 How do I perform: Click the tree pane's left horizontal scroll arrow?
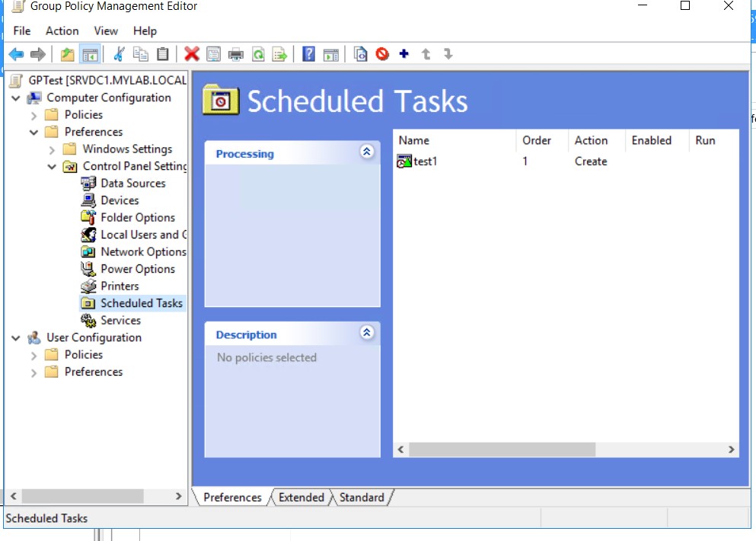coord(14,496)
